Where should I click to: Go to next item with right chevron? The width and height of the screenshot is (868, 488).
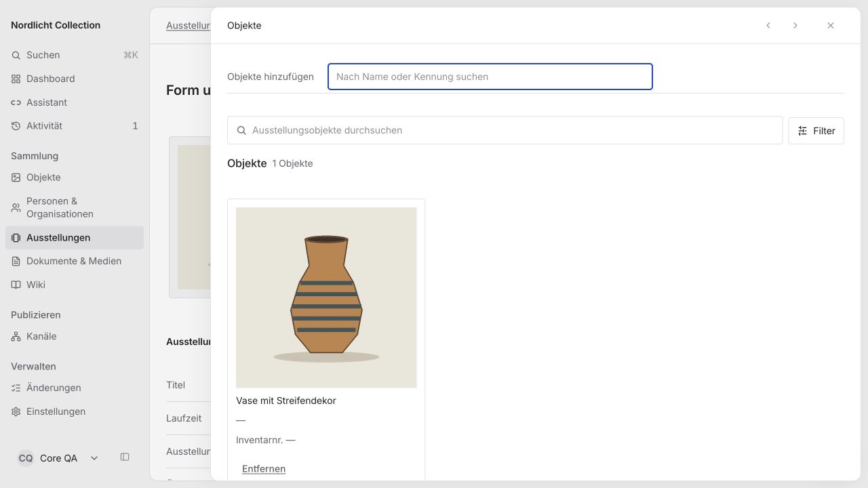(x=795, y=26)
